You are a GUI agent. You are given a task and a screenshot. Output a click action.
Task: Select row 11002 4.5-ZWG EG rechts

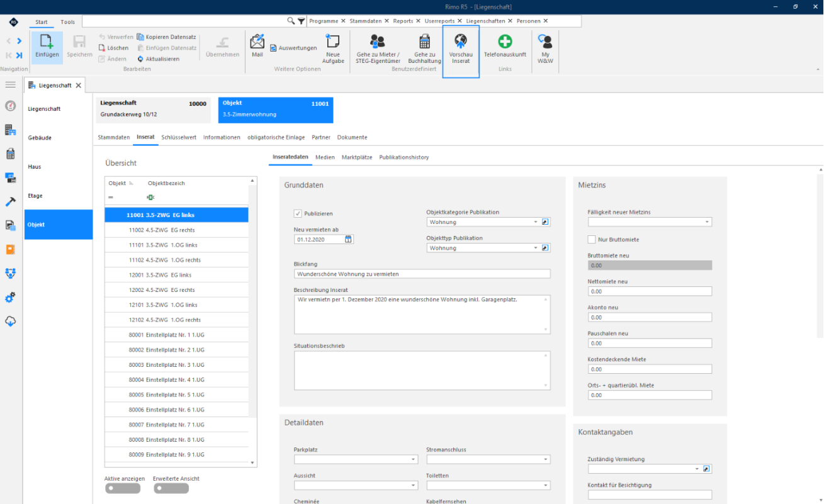pyautogui.click(x=177, y=230)
